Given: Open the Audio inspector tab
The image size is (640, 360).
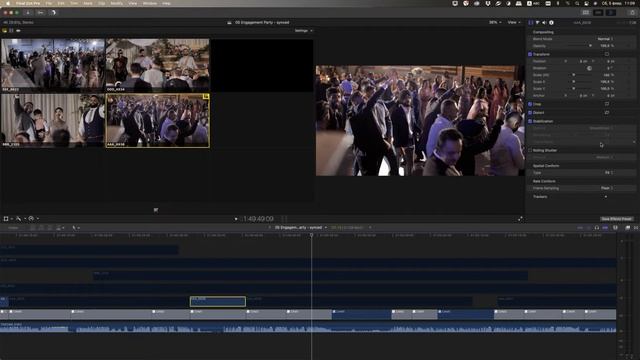Looking at the screenshot, I should 544,22.
